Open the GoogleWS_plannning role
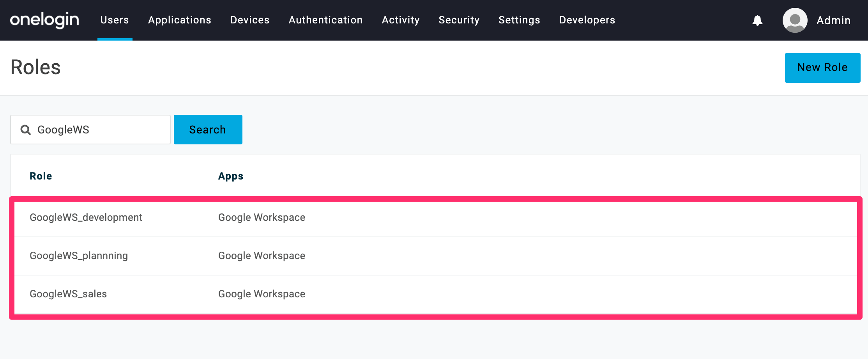 coord(79,256)
